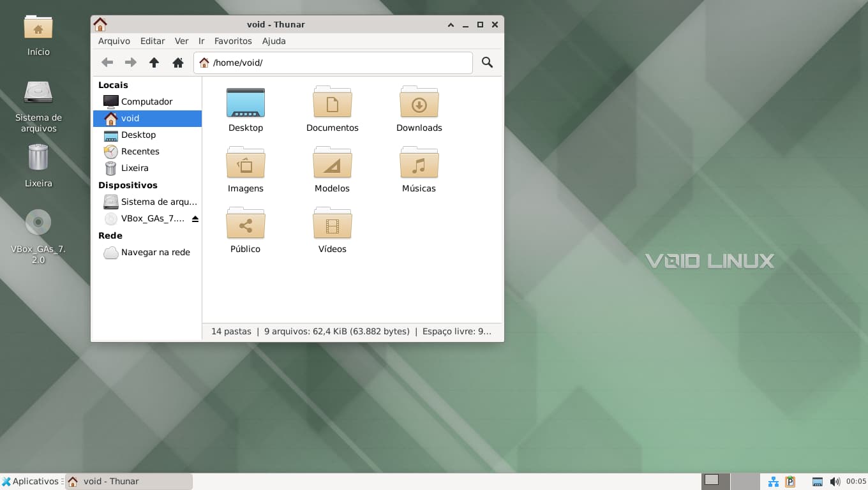Select the Imagens folder
This screenshot has width=868, height=490.
coord(246,164)
